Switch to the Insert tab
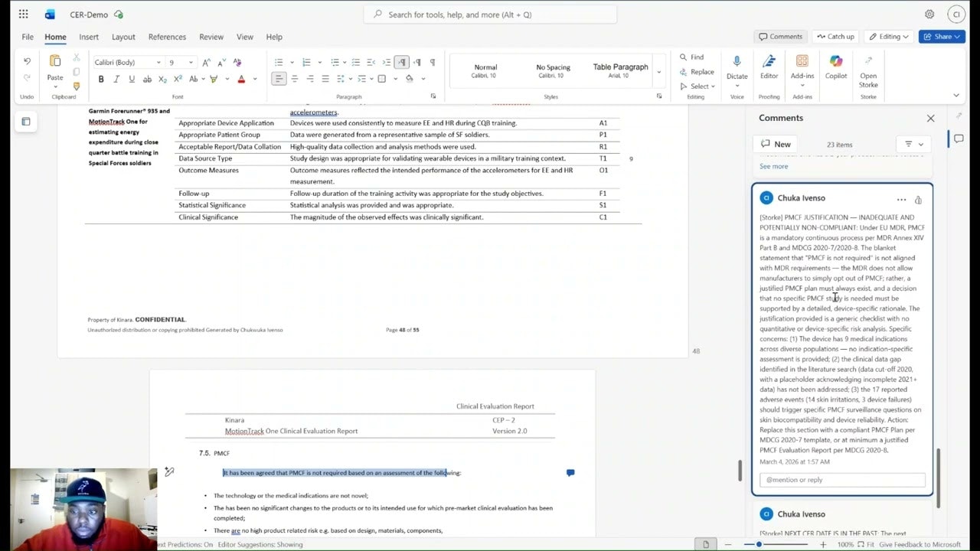Image resolution: width=980 pixels, height=551 pixels. [89, 37]
